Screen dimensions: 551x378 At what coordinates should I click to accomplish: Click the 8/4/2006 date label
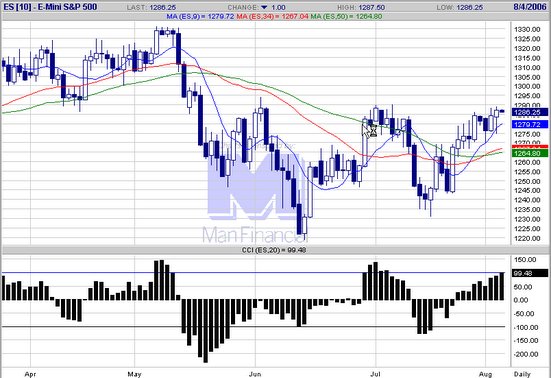pyautogui.click(x=530, y=7)
